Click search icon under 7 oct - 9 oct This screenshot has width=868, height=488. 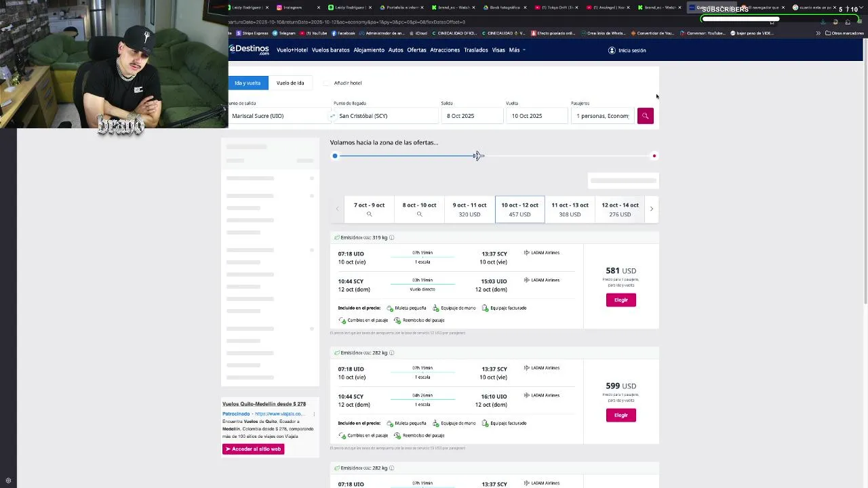[x=369, y=214]
